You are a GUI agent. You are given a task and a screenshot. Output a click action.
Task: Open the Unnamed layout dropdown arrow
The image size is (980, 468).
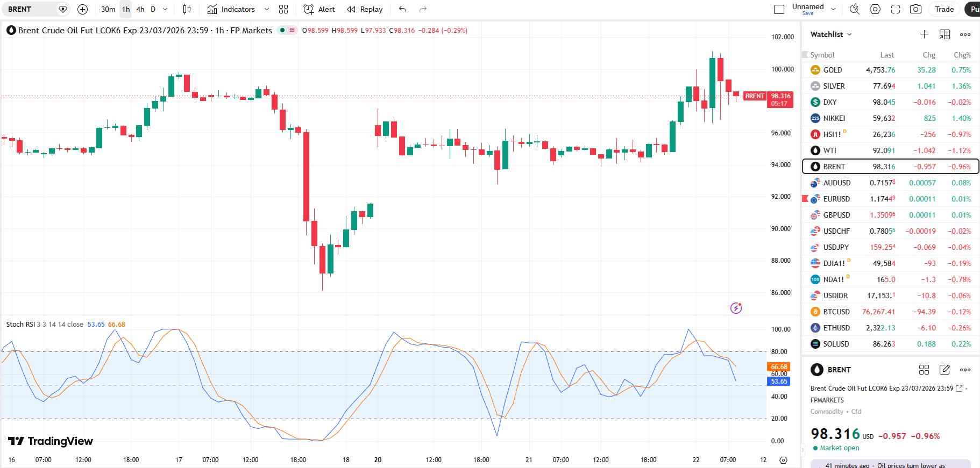[x=833, y=9]
